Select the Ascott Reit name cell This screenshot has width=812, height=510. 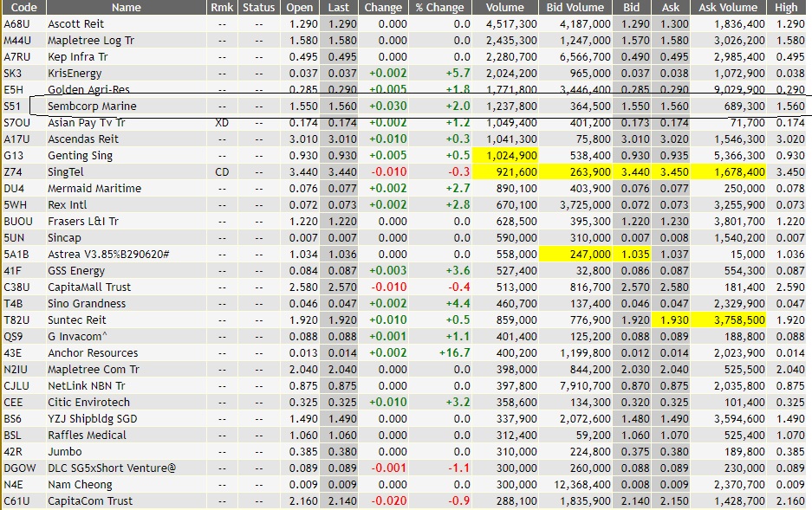pyautogui.click(x=75, y=23)
